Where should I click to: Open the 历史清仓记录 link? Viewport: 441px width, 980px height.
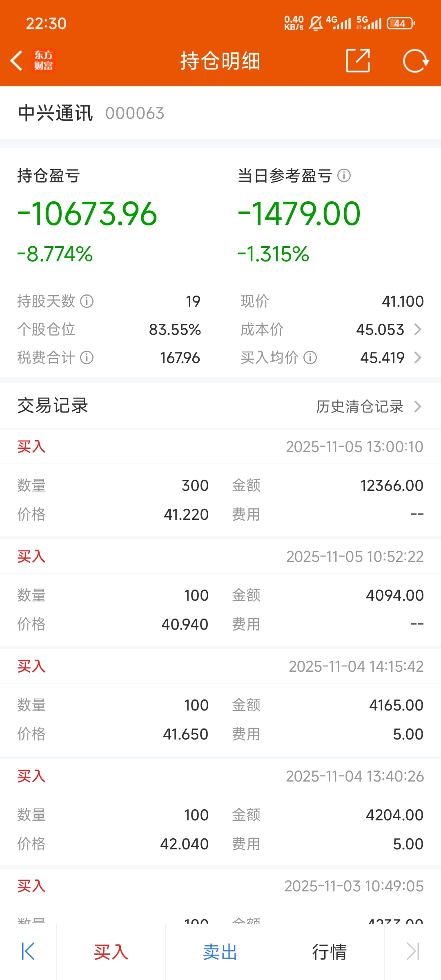coord(360,406)
